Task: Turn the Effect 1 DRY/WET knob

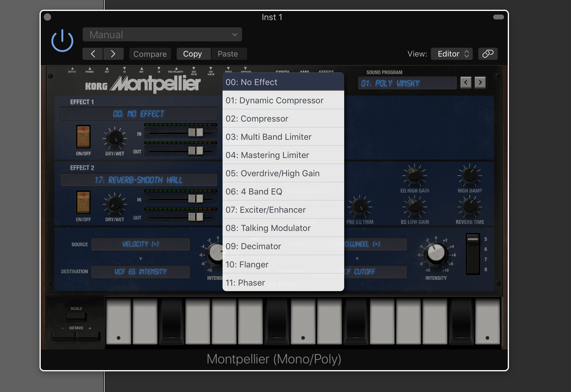Action: (115, 138)
